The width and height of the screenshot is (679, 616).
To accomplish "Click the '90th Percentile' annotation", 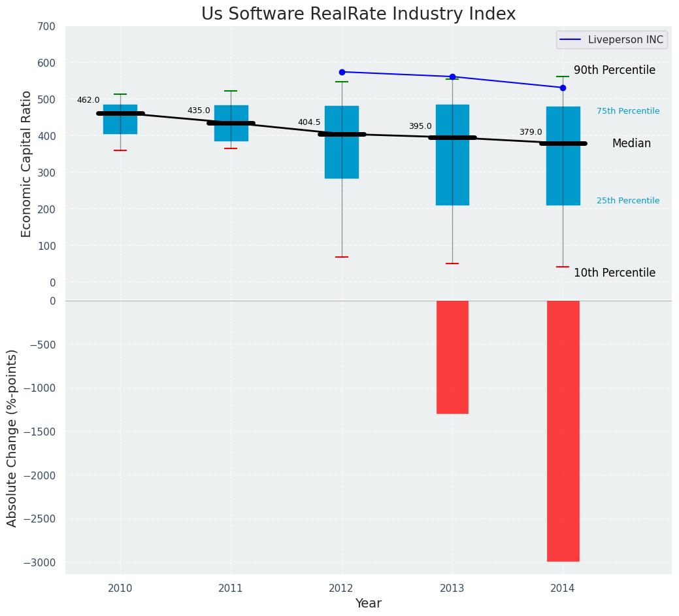I will tap(614, 70).
